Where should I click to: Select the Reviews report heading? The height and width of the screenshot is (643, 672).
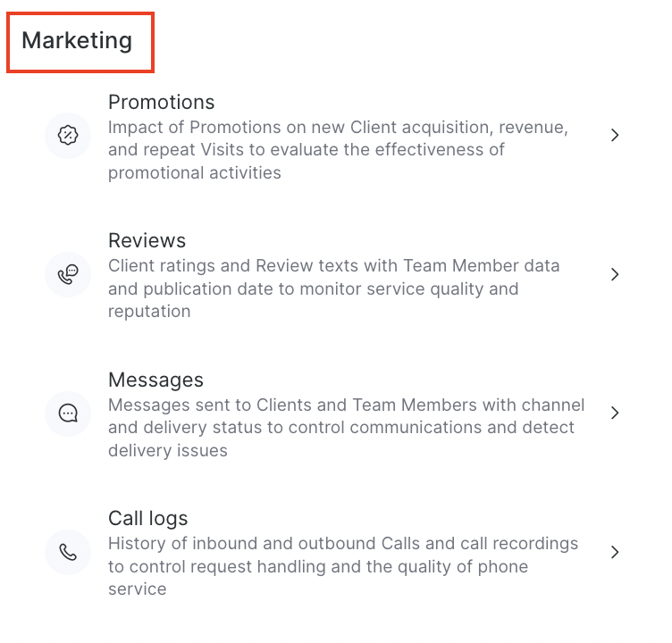[147, 240]
